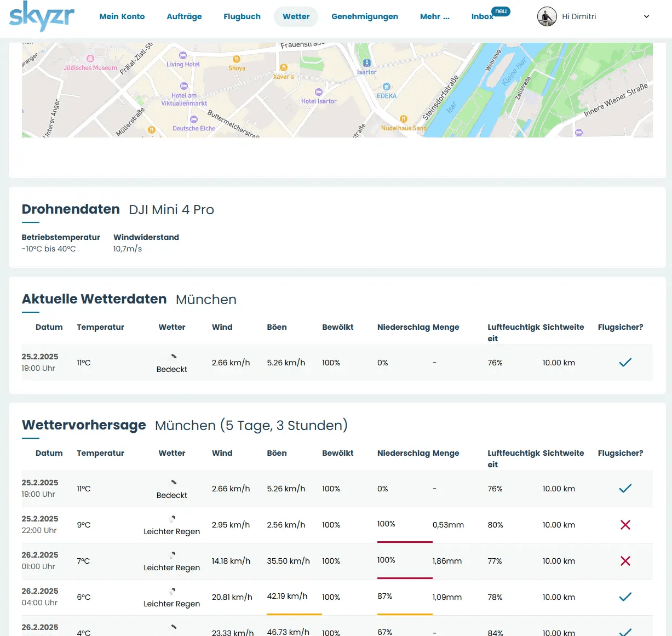This screenshot has width=672, height=636.
Task: Click the 0,53mm precipitation amount
Action: tap(448, 525)
